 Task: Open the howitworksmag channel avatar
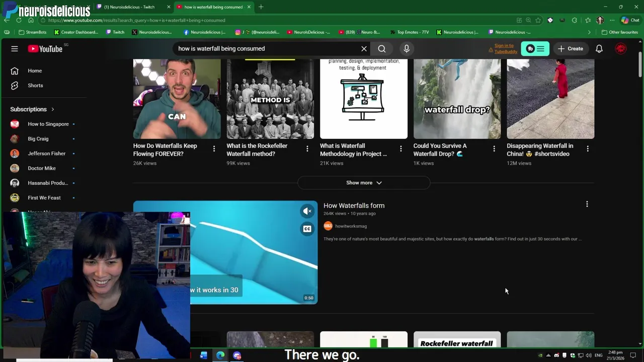pyautogui.click(x=328, y=226)
